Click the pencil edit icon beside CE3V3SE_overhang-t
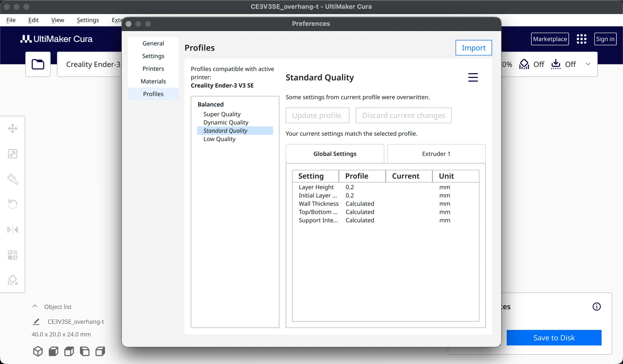 pos(36,322)
